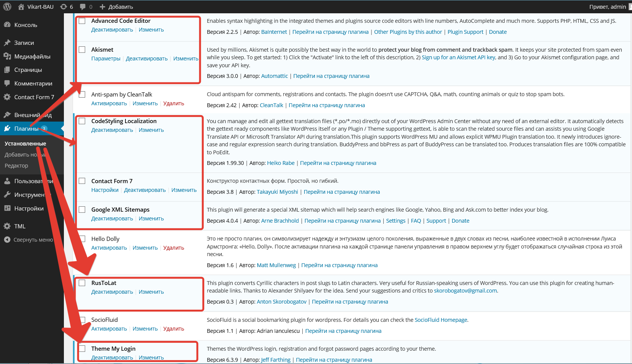The image size is (632, 364).
Task: Open Медиафайлы in the sidebar menu
Action: (32, 57)
